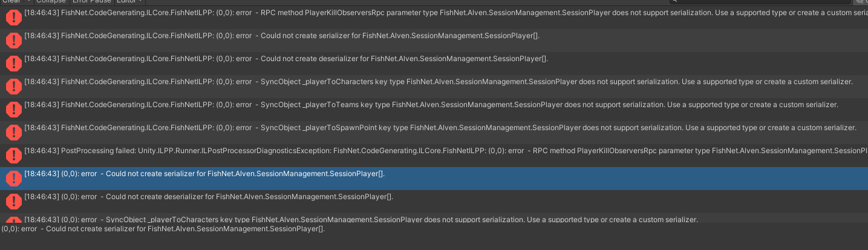Click error icon next to _playerToSpawnPoint entry
The image size is (868, 250).
[x=13, y=133]
